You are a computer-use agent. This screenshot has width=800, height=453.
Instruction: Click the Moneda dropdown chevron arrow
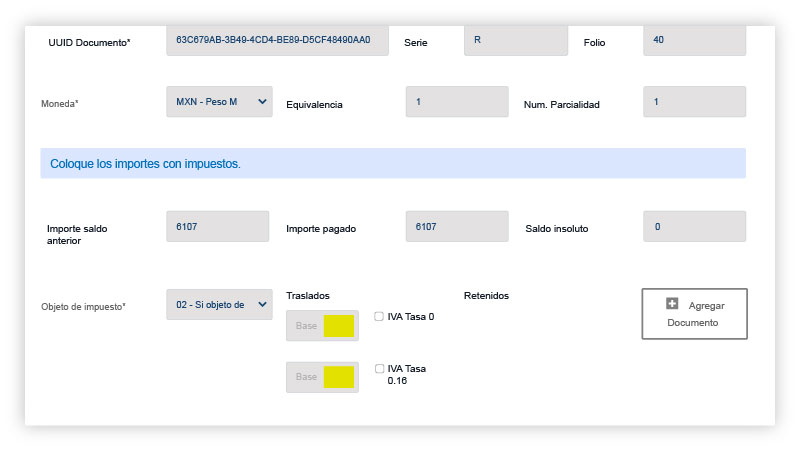click(x=262, y=102)
